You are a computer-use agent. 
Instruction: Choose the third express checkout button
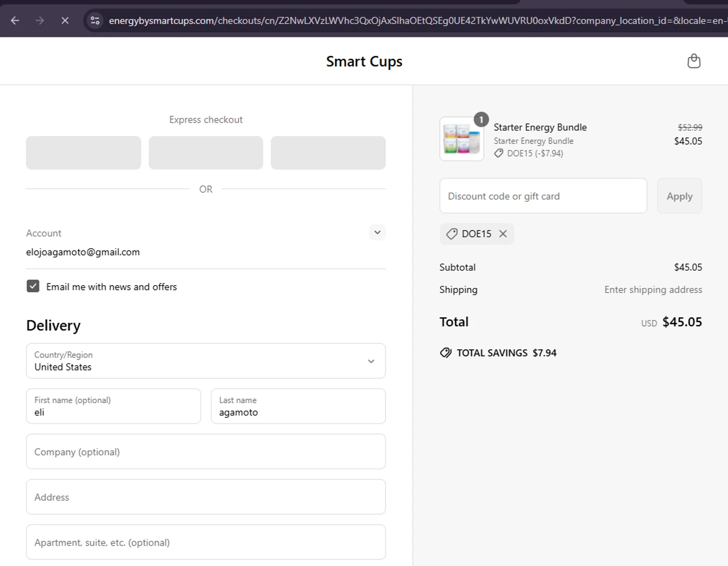click(328, 153)
